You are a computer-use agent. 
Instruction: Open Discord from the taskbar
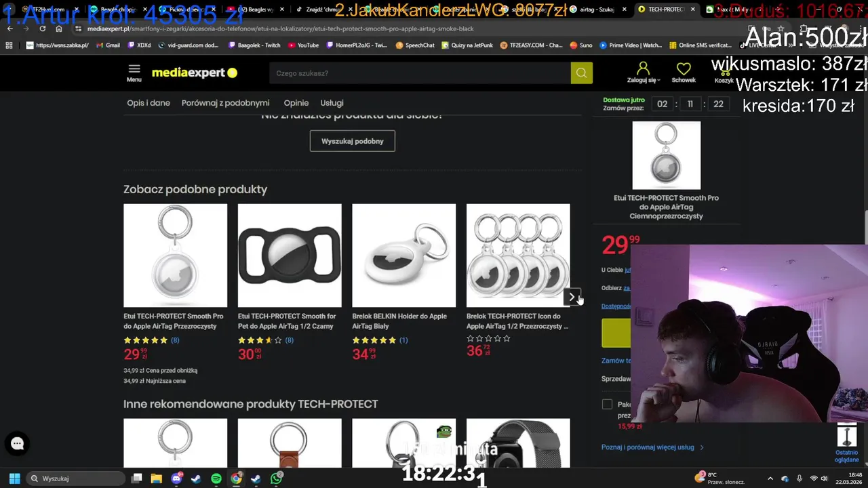[x=176, y=479]
